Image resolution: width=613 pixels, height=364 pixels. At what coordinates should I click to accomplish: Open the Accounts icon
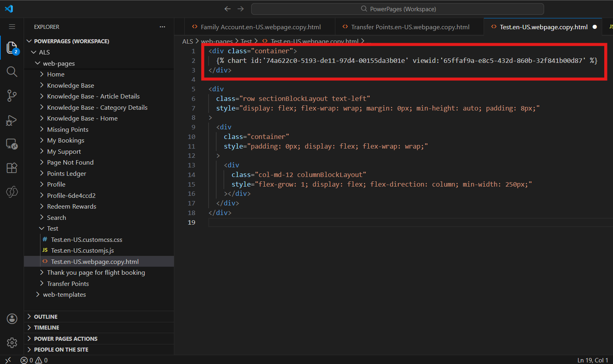coord(12,319)
